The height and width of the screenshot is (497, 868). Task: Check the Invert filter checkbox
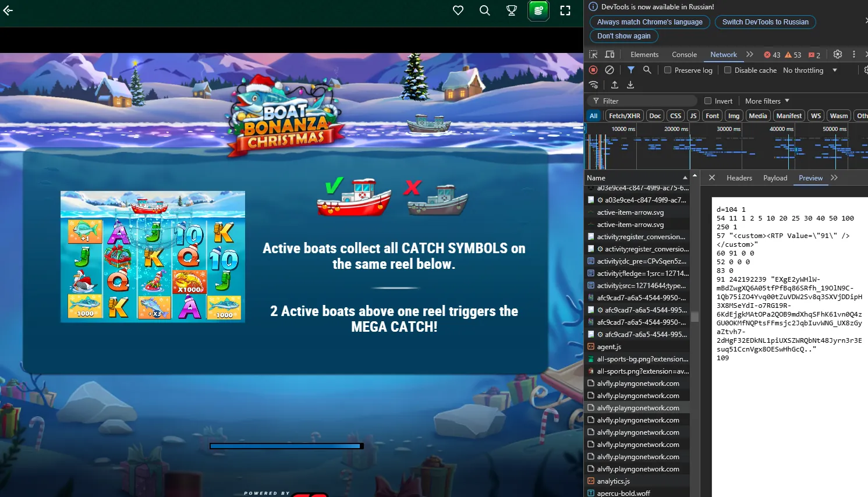point(708,101)
